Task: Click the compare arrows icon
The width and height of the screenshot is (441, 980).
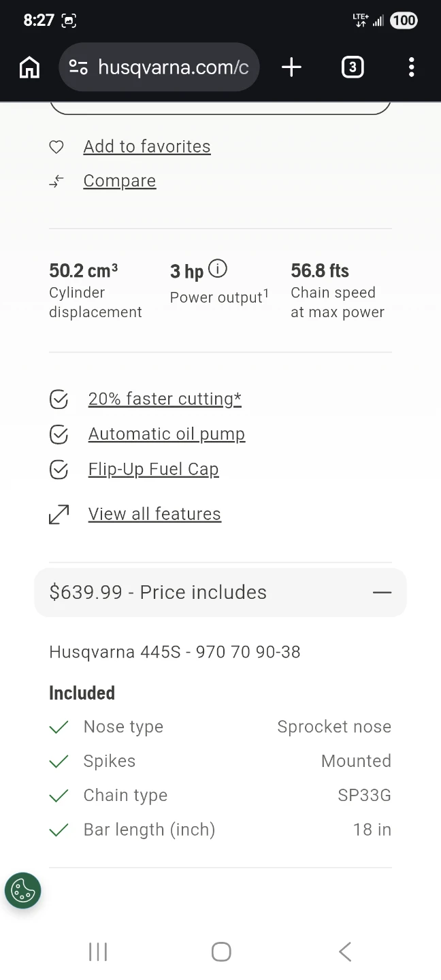Action: point(56,181)
